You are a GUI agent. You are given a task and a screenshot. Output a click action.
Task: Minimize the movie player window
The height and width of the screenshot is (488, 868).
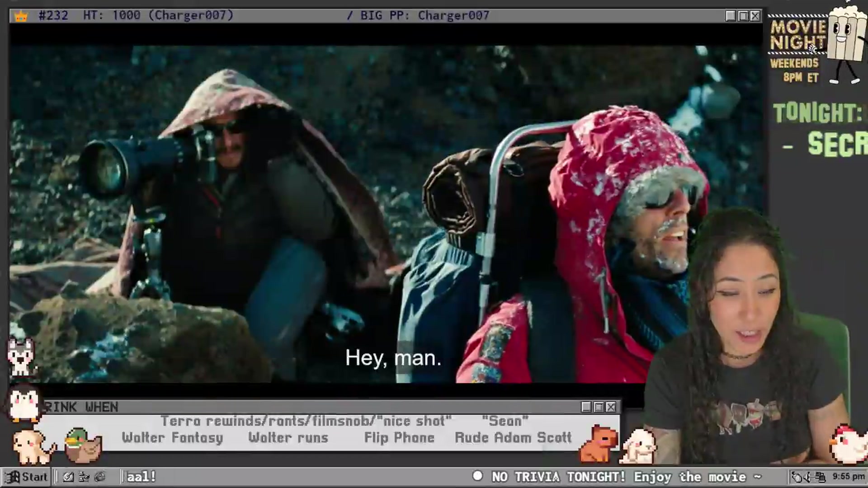(x=731, y=16)
